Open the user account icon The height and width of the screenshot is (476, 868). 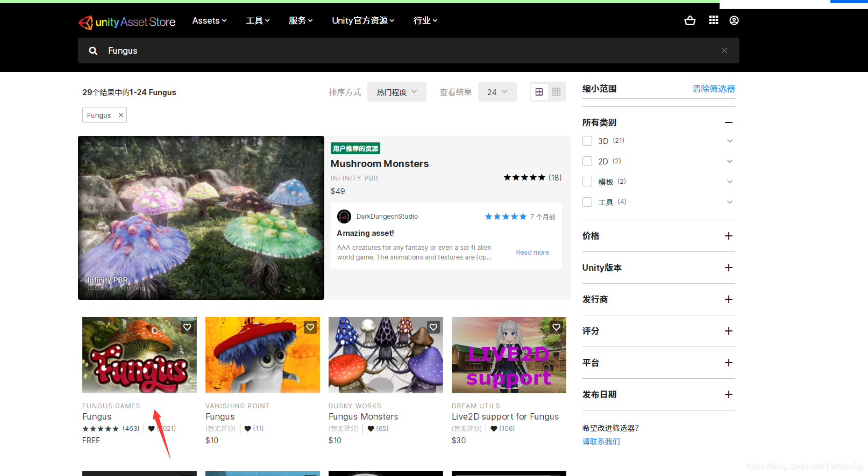734,20
